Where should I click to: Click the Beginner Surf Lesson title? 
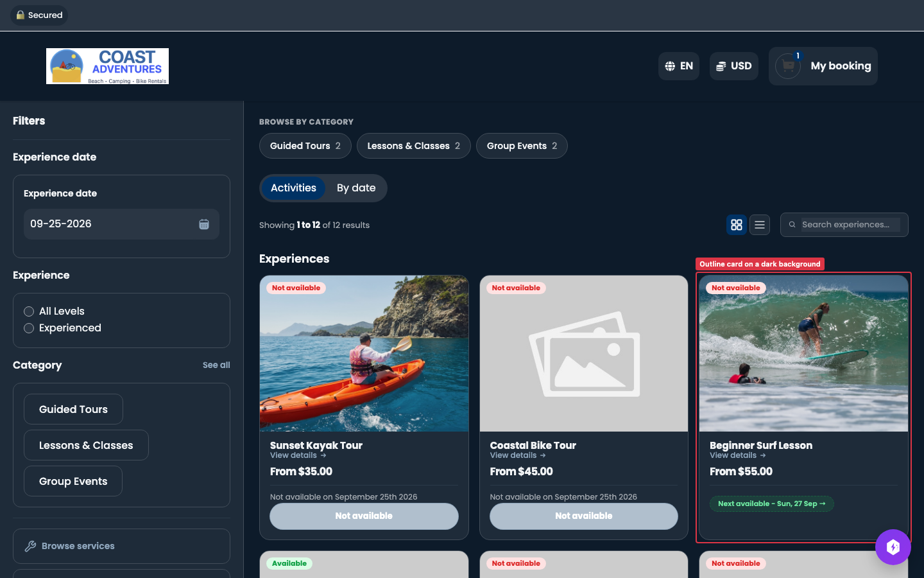(761, 445)
